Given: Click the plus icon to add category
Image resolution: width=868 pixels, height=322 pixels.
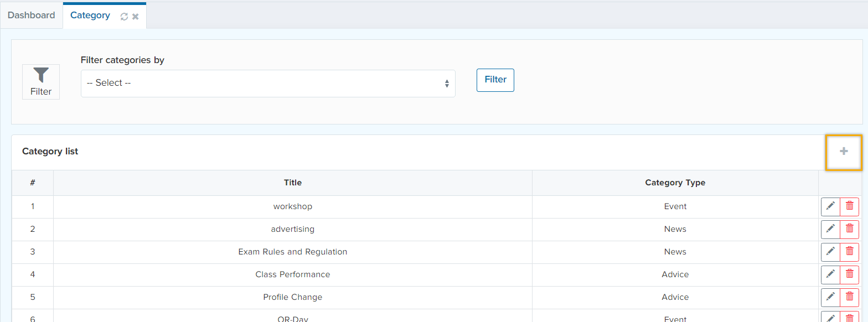Looking at the screenshot, I should [843, 152].
